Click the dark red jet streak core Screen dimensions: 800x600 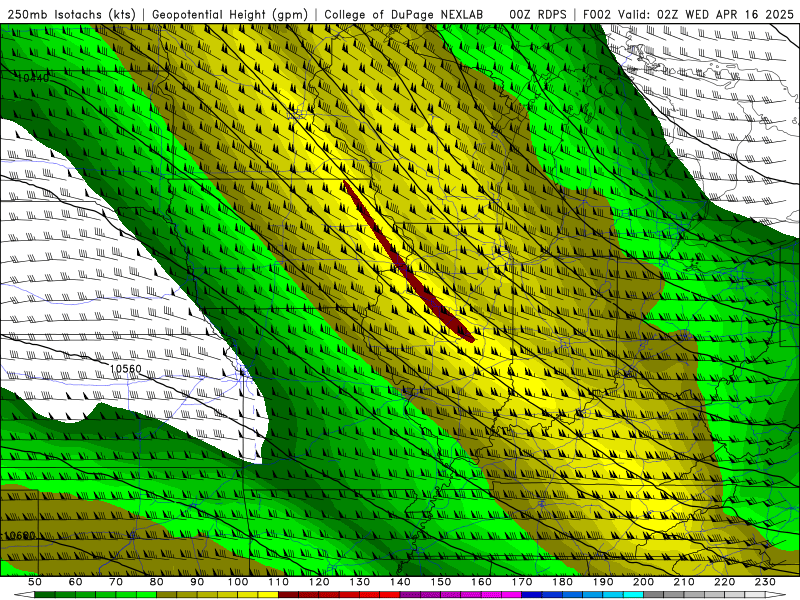(408, 263)
